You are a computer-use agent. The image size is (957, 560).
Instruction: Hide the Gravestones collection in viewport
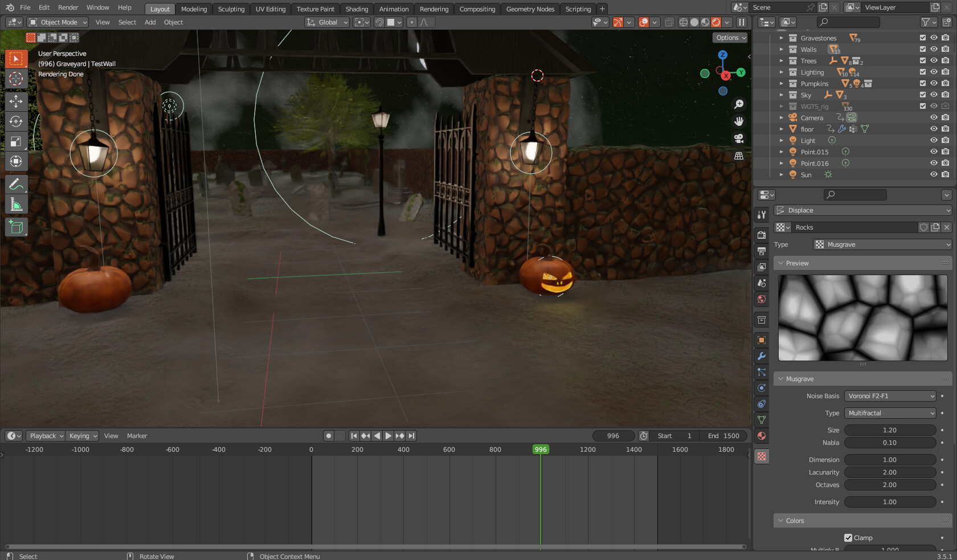click(x=934, y=38)
